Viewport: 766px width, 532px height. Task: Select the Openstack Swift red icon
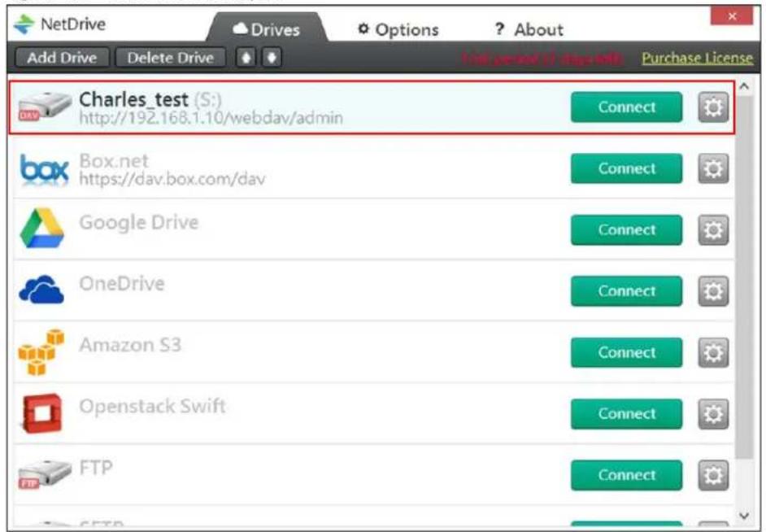click(x=42, y=413)
